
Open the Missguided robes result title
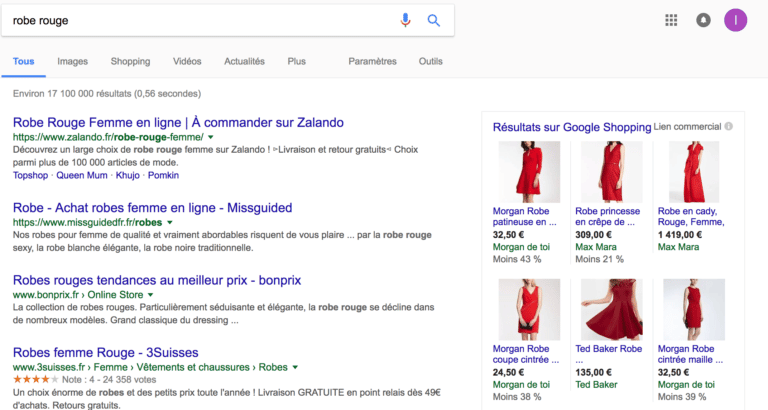(152, 208)
